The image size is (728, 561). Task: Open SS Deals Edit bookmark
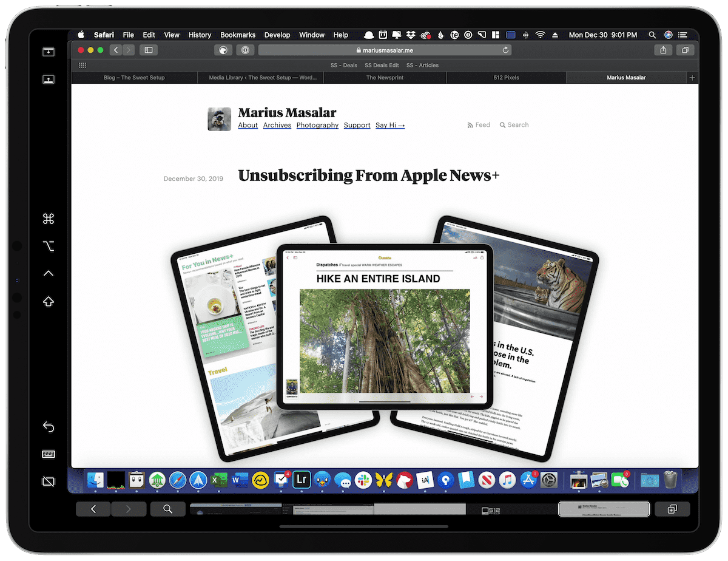[382, 65]
